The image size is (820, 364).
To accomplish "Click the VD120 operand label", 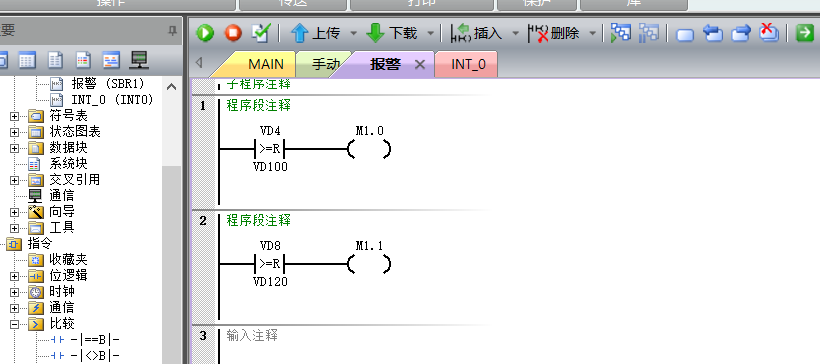I will pyautogui.click(x=270, y=282).
